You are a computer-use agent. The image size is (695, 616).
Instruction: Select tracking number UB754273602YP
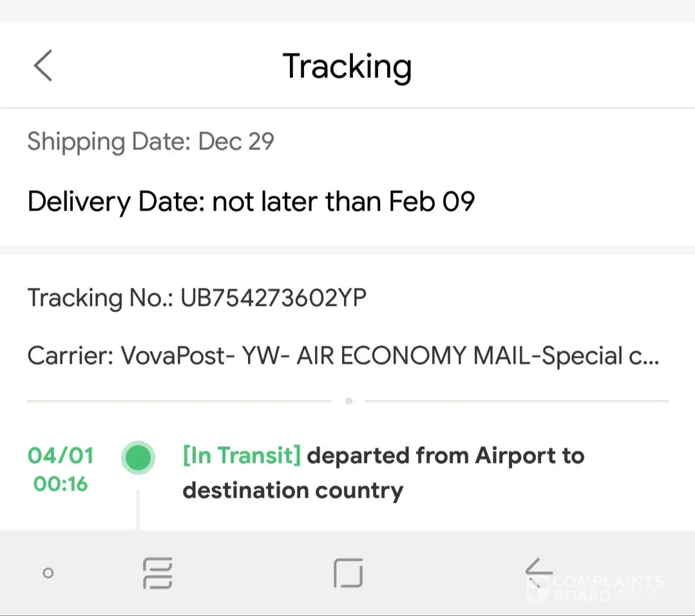click(x=274, y=298)
